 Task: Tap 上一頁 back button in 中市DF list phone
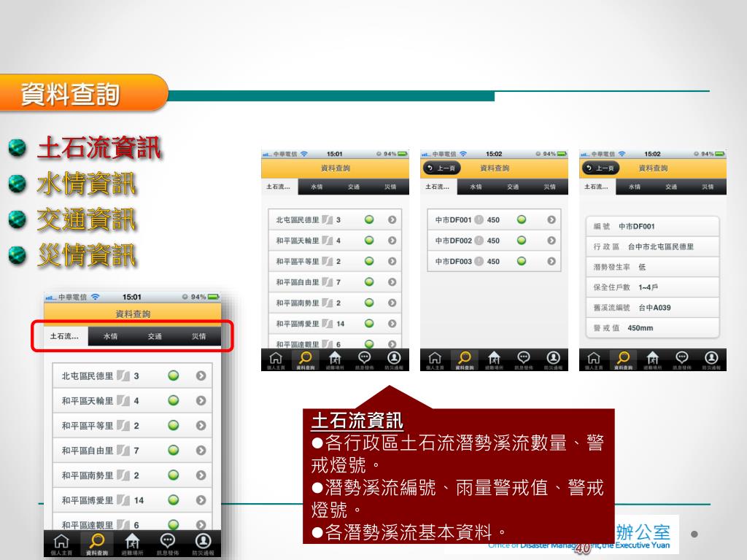click(441, 168)
